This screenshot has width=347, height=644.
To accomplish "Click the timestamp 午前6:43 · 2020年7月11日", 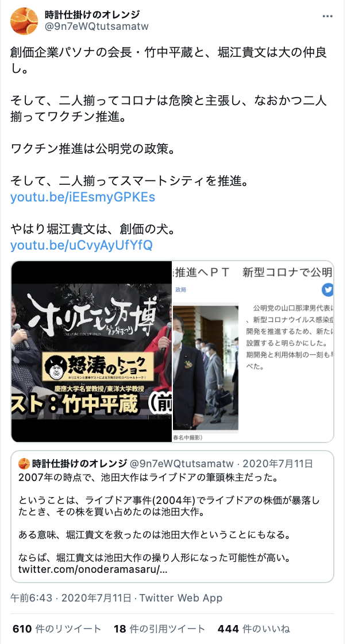I will coord(71,598).
